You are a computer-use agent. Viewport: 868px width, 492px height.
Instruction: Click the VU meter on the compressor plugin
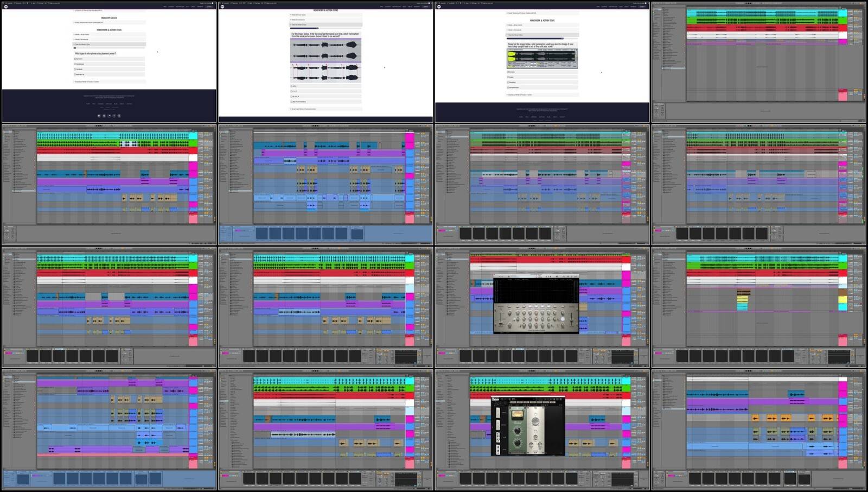point(516,415)
